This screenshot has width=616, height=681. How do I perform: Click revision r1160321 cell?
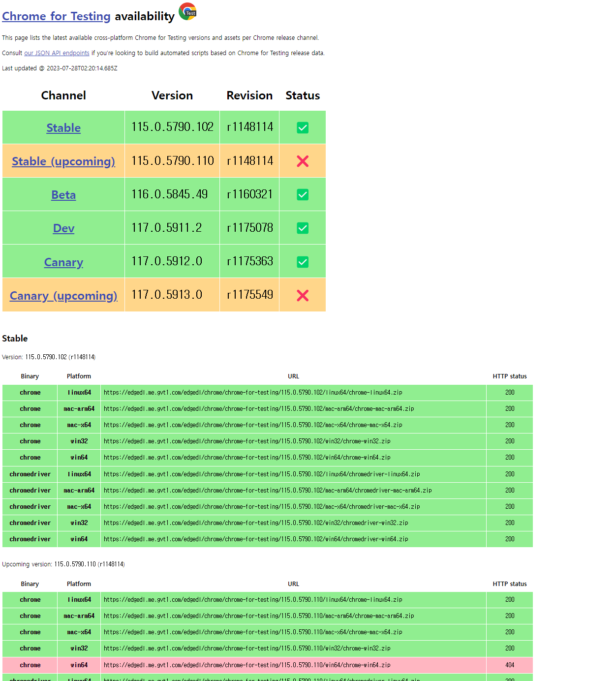click(249, 194)
